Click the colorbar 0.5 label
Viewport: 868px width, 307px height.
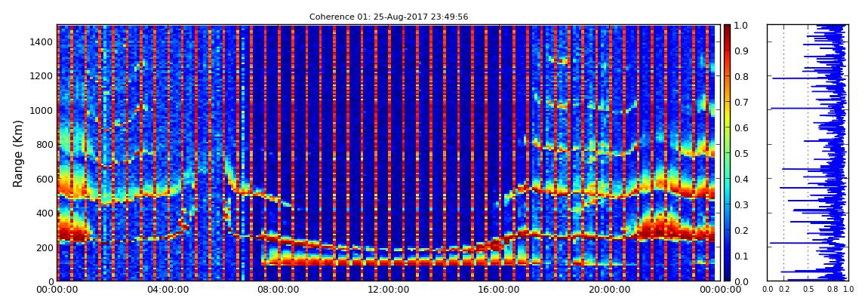tap(742, 153)
